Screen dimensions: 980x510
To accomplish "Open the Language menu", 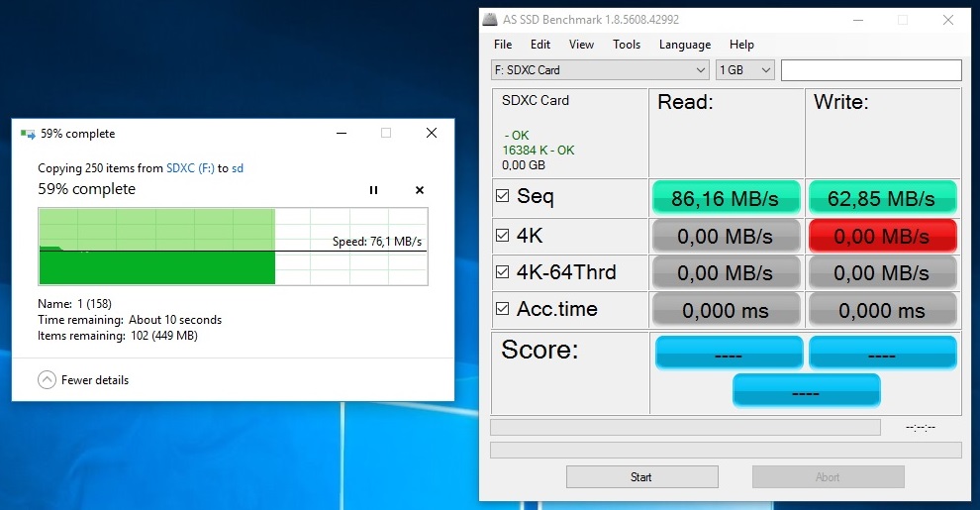I will (x=685, y=45).
